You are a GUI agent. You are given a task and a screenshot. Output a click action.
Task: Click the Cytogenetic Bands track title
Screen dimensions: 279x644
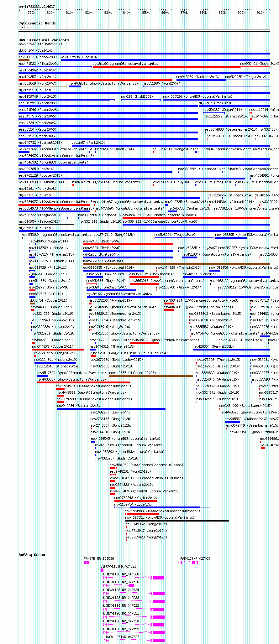click(x=37, y=23)
